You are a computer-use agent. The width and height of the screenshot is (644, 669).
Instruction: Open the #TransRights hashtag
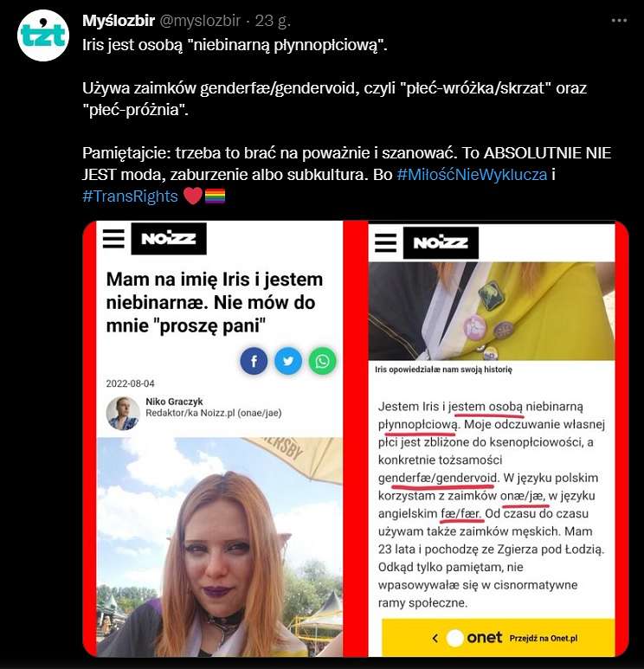click(130, 196)
